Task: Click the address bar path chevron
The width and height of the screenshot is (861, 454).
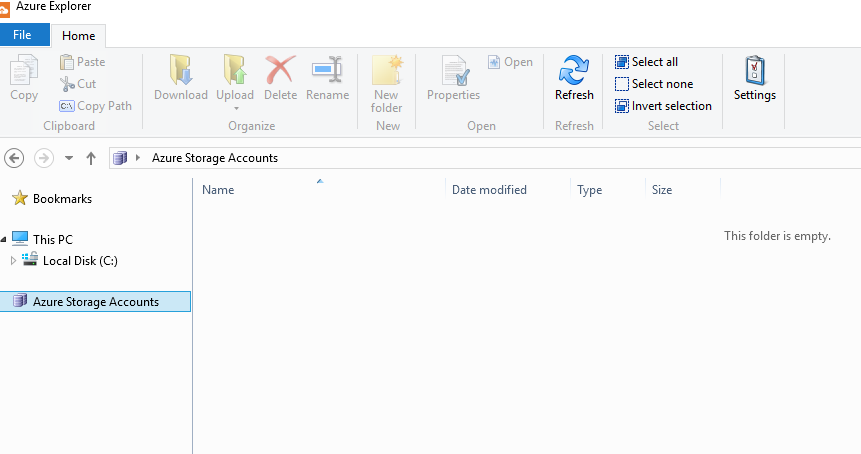Action: tap(138, 158)
